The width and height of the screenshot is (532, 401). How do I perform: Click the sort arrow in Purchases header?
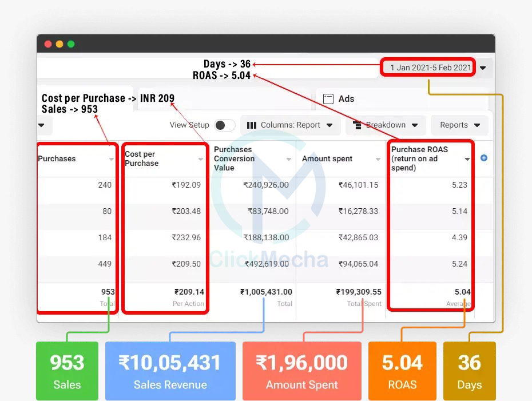click(112, 160)
